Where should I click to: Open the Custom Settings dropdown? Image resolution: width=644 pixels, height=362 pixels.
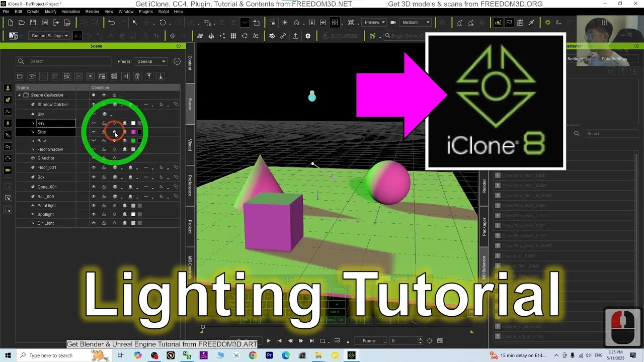(x=49, y=36)
